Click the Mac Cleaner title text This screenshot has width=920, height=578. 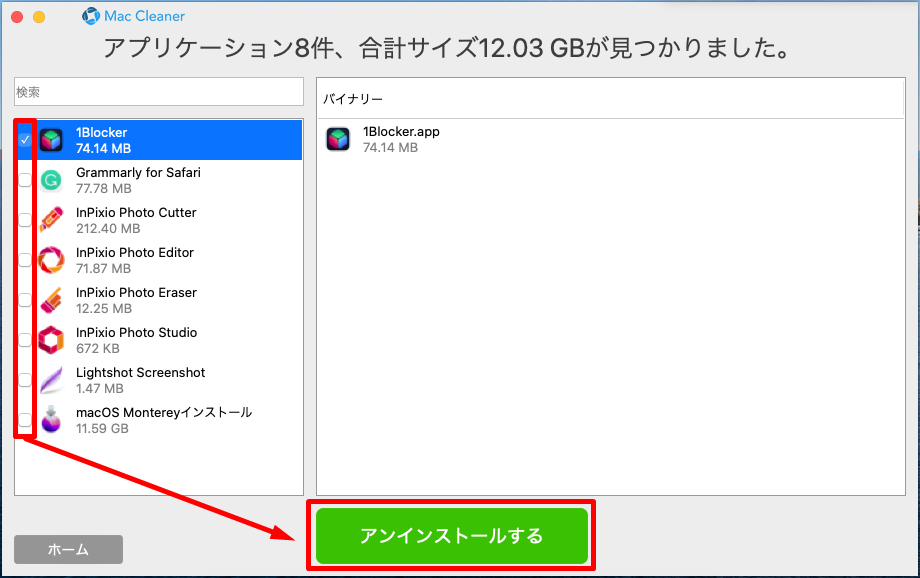tap(144, 16)
